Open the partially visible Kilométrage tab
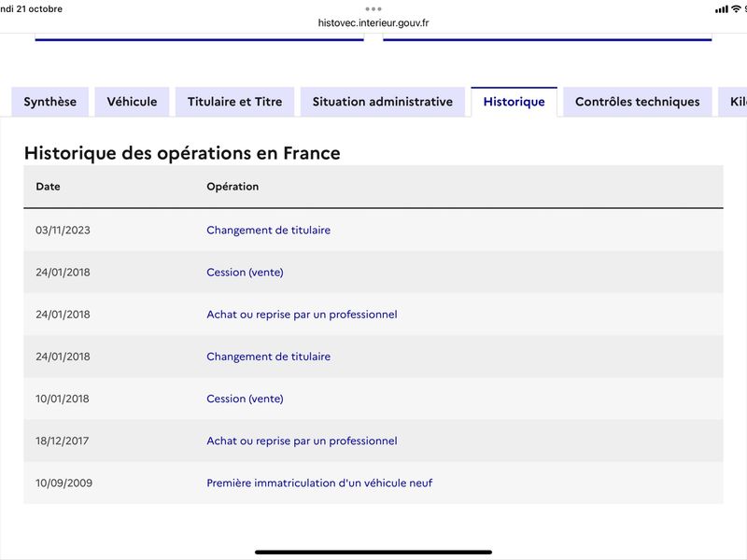Image resolution: width=747 pixels, height=560 pixels. coord(733,102)
